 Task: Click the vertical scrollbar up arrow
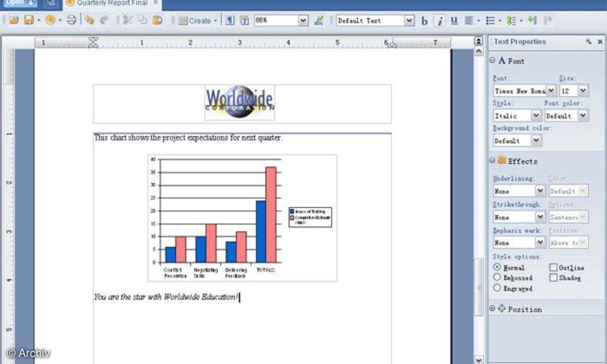(479, 52)
